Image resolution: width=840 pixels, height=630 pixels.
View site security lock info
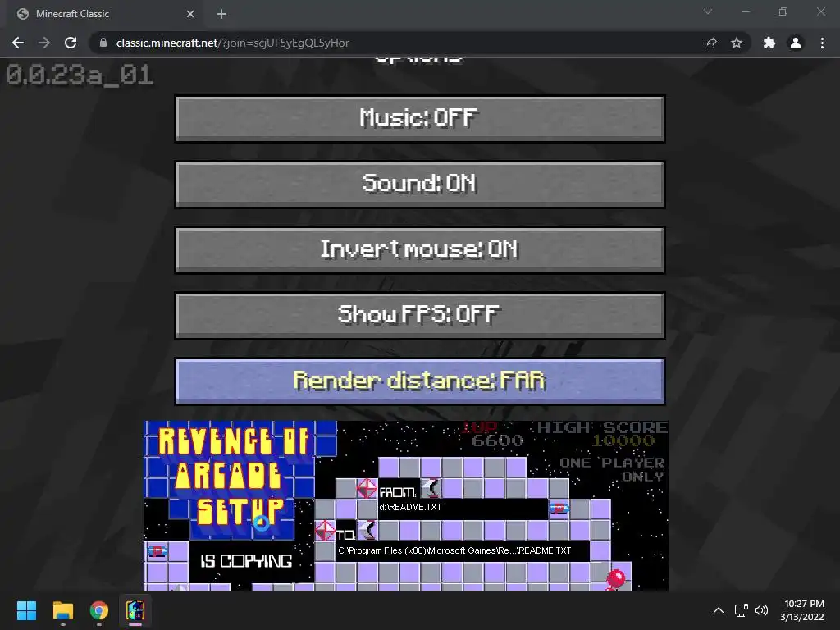pyautogui.click(x=103, y=43)
